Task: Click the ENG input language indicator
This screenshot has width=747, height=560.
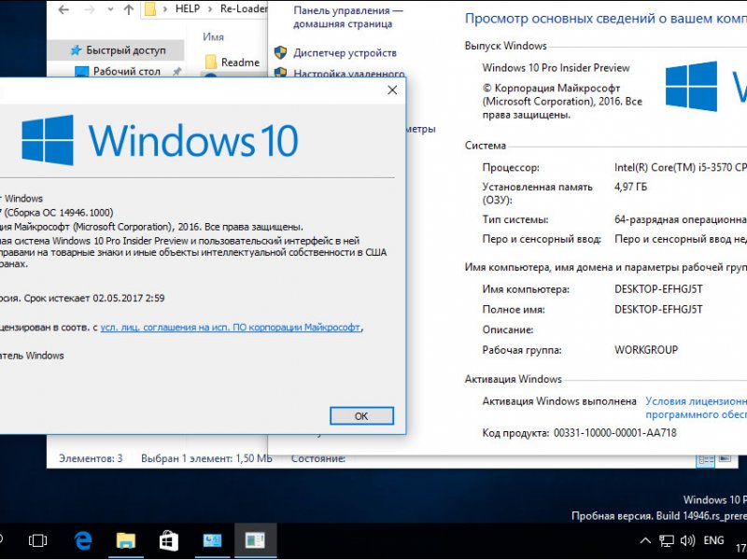Action: point(713,540)
